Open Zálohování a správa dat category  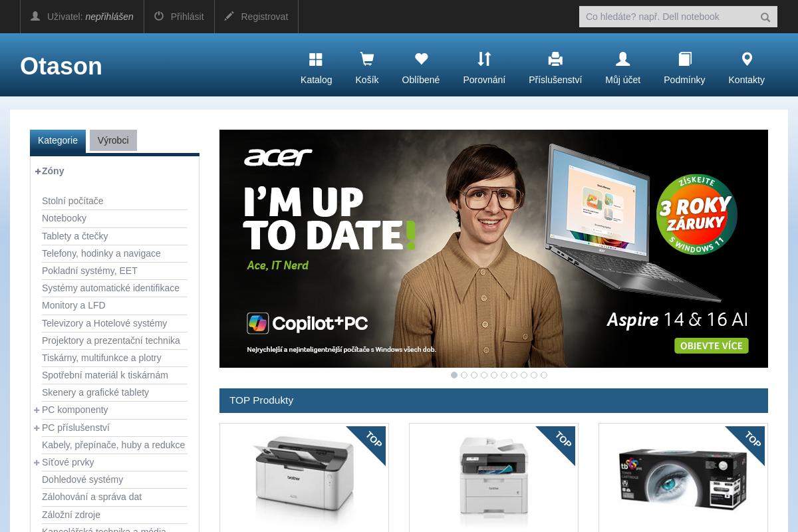pyautogui.click(x=92, y=497)
